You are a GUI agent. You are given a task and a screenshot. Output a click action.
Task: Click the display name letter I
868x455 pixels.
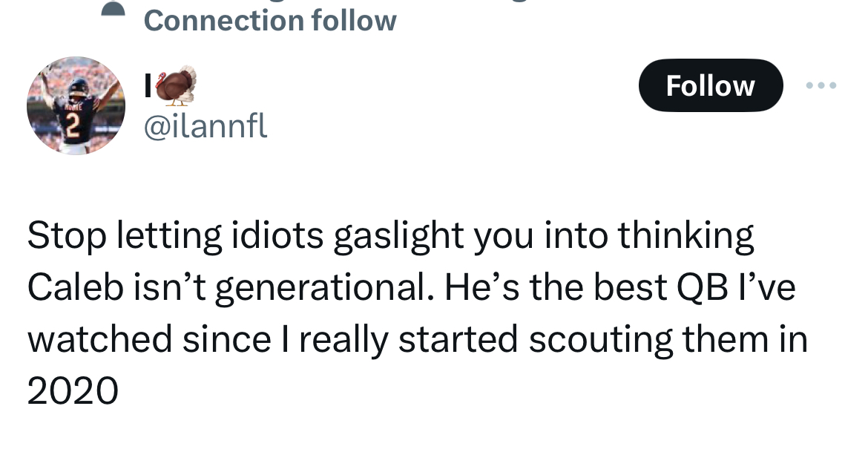tap(147, 87)
